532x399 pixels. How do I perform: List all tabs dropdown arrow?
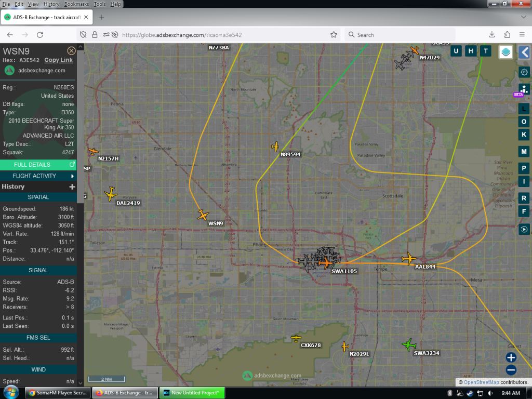(524, 17)
